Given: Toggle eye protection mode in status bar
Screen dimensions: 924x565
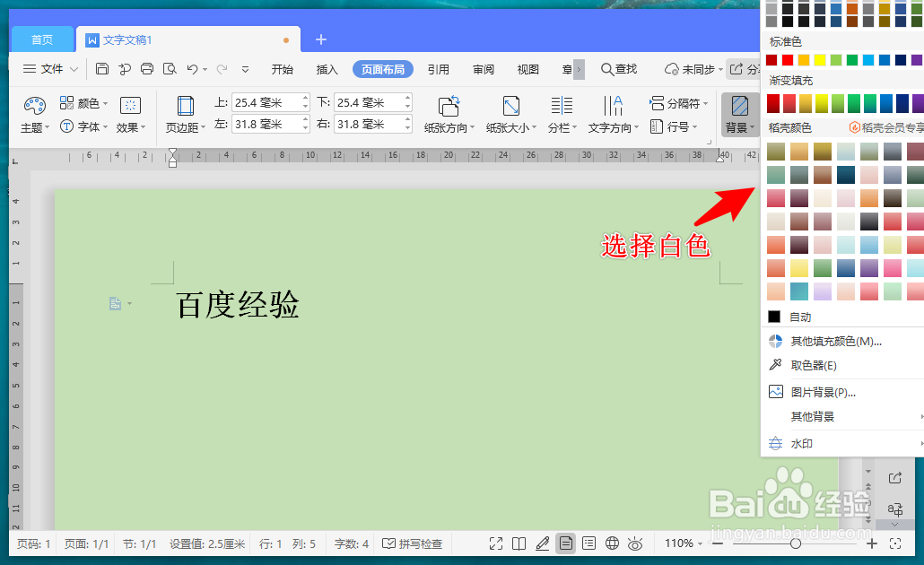Looking at the screenshot, I should (635, 543).
